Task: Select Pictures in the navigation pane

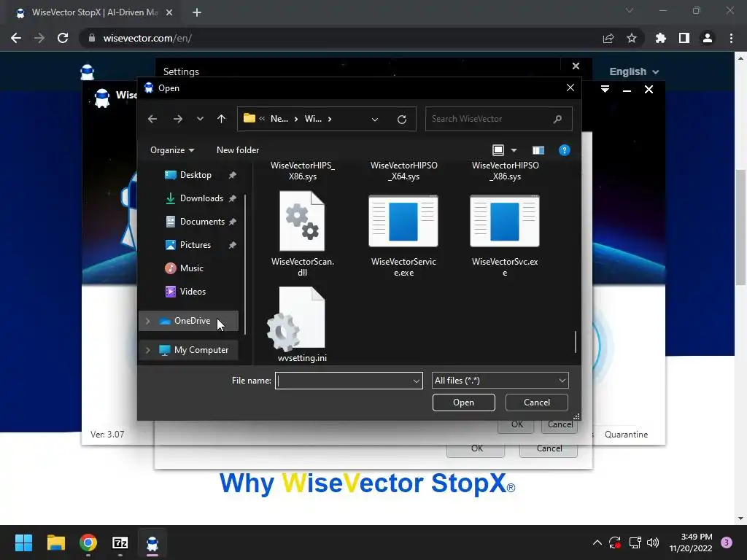Action: click(196, 245)
